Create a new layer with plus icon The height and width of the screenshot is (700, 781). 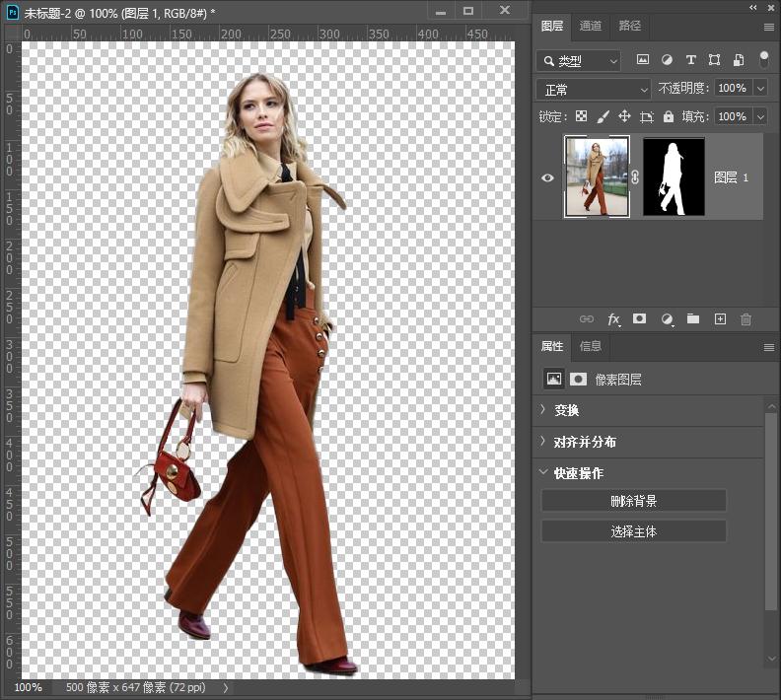(720, 319)
